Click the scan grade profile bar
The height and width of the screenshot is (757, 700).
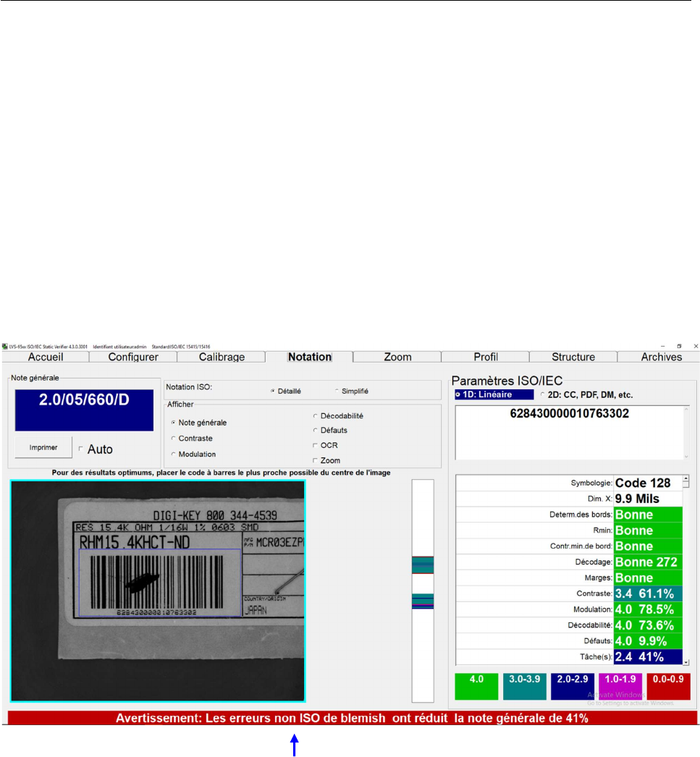point(423,591)
